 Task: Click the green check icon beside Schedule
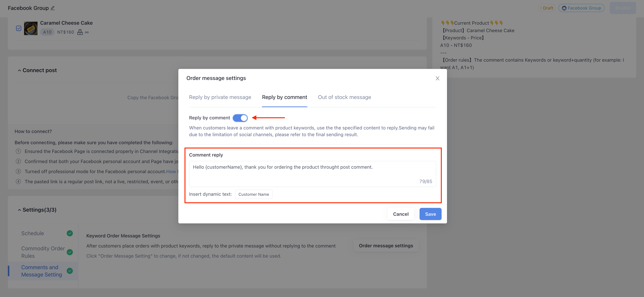[x=70, y=233]
